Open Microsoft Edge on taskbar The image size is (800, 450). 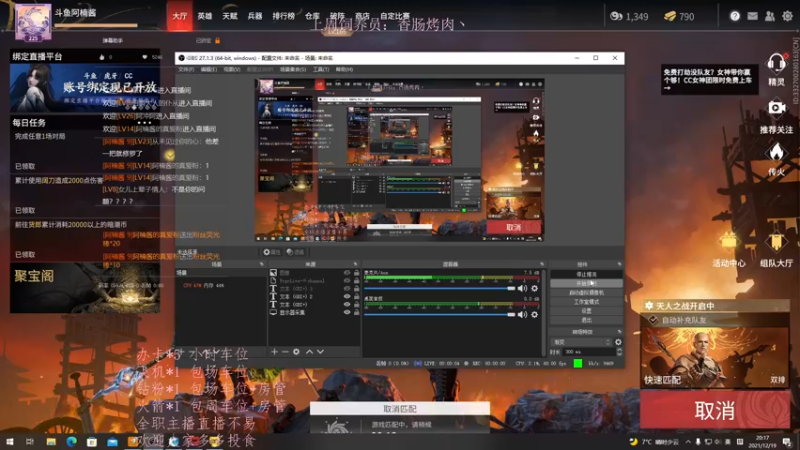[71, 442]
